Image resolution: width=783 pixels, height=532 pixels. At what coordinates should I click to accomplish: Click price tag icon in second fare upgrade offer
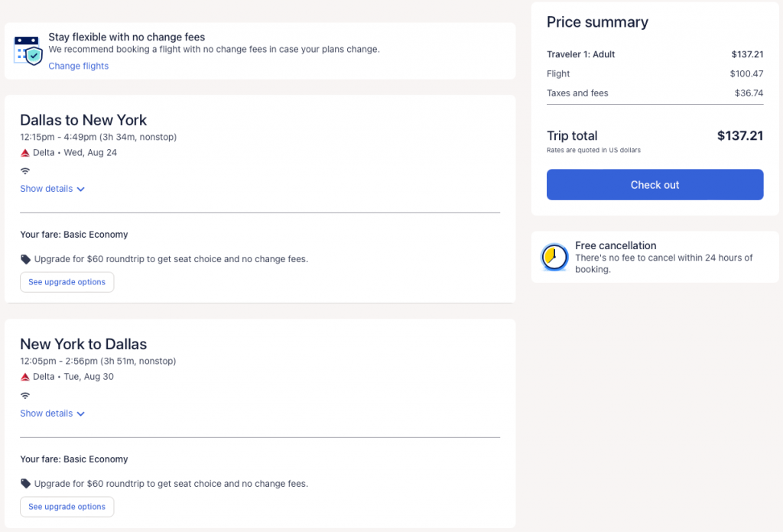(x=25, y=484)
